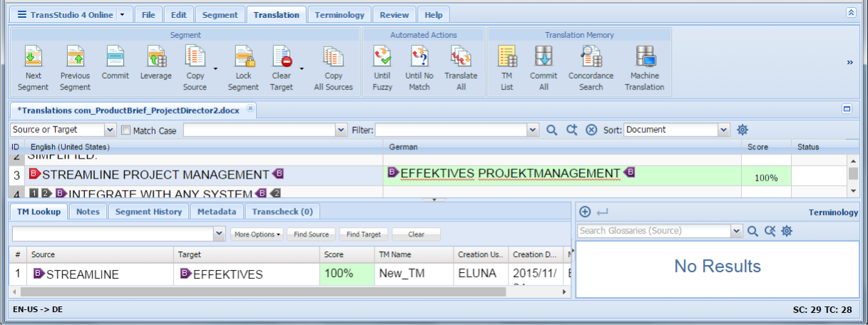Clear the glossary search icon

pos(770,231)
